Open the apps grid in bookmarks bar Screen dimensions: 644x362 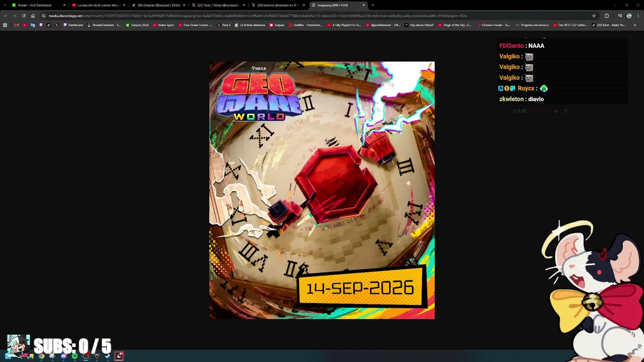point(5,25)
